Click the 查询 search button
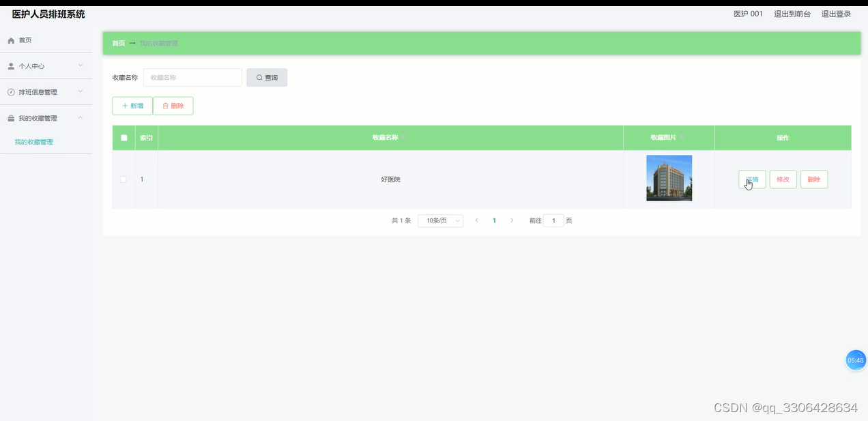This screenshot has height=421, width=868. (x=267, y=78)
